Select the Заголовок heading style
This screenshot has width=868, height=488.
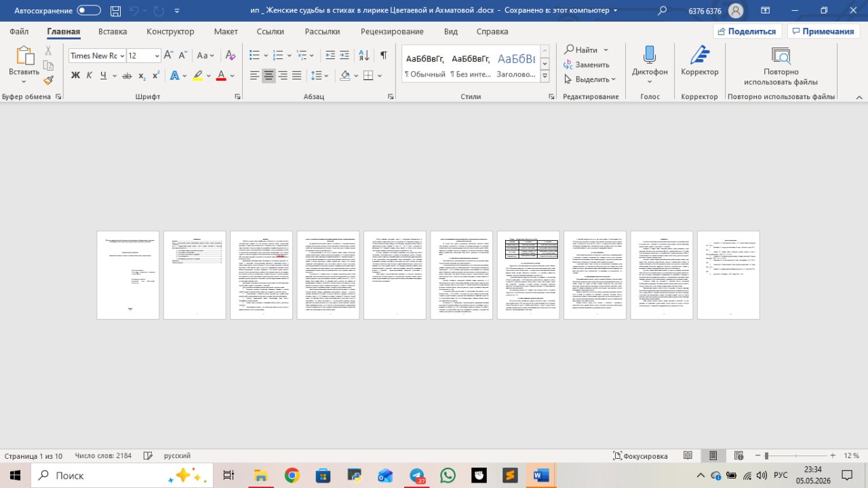[516, 64]
